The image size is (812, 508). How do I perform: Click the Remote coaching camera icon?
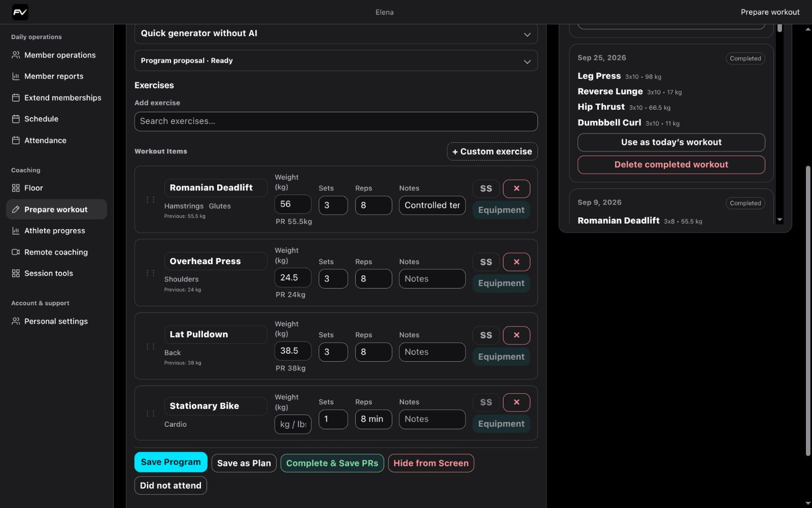(16, 252)
